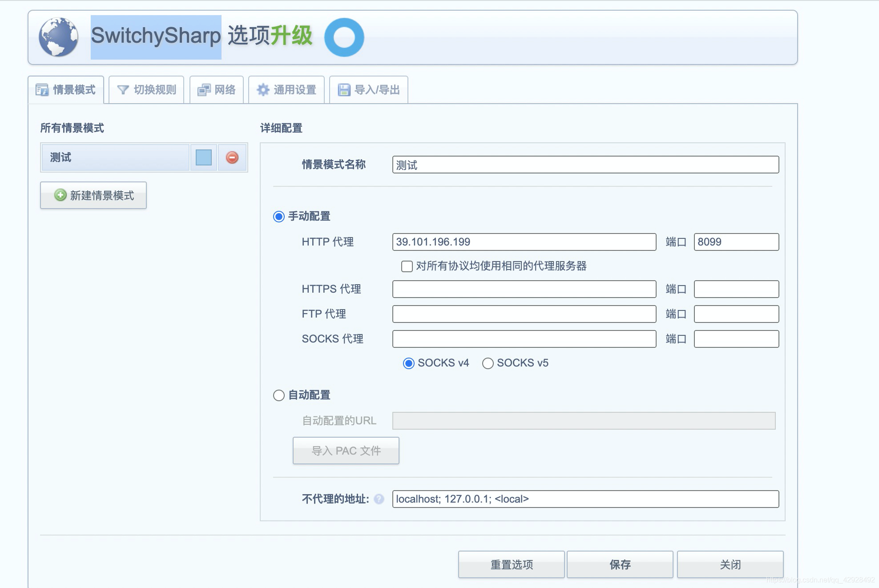Open the 网络 tab
This screenshot has height=588, width=879.
point(217,90)
